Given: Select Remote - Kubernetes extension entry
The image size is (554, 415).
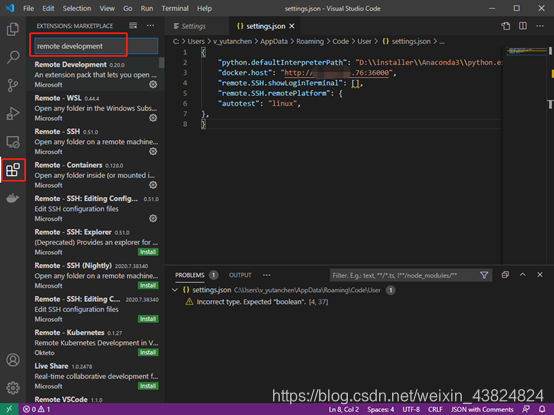Looking at the screenshot, I should (x=96, y=342).
